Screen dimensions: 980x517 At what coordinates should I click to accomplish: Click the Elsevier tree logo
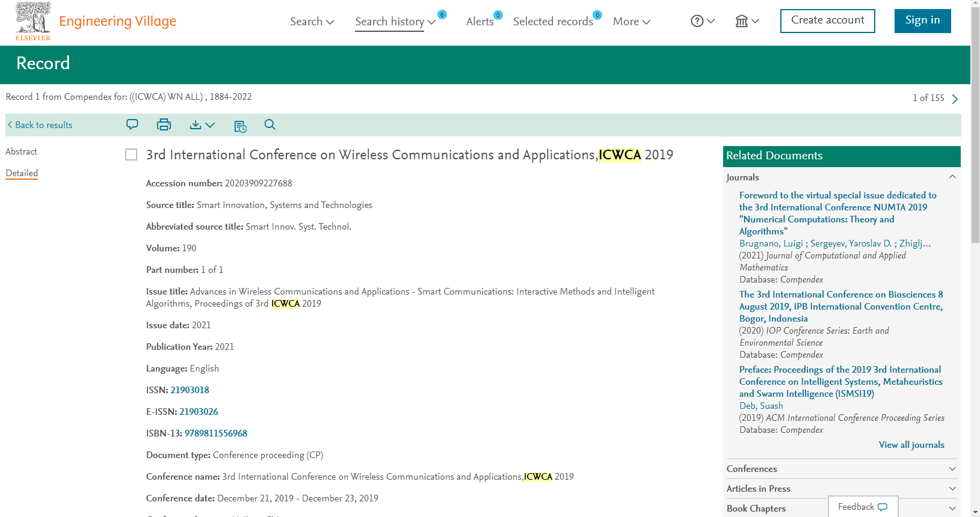coord(33,21)
